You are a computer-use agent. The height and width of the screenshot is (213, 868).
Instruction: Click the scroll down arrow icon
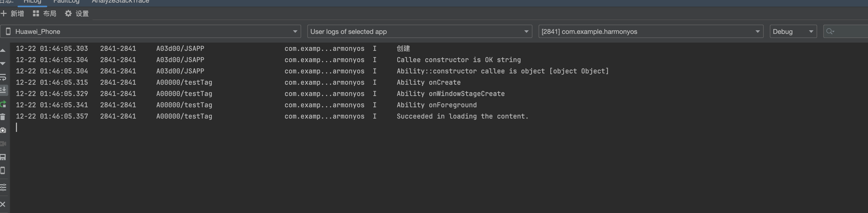pos(3,64)
